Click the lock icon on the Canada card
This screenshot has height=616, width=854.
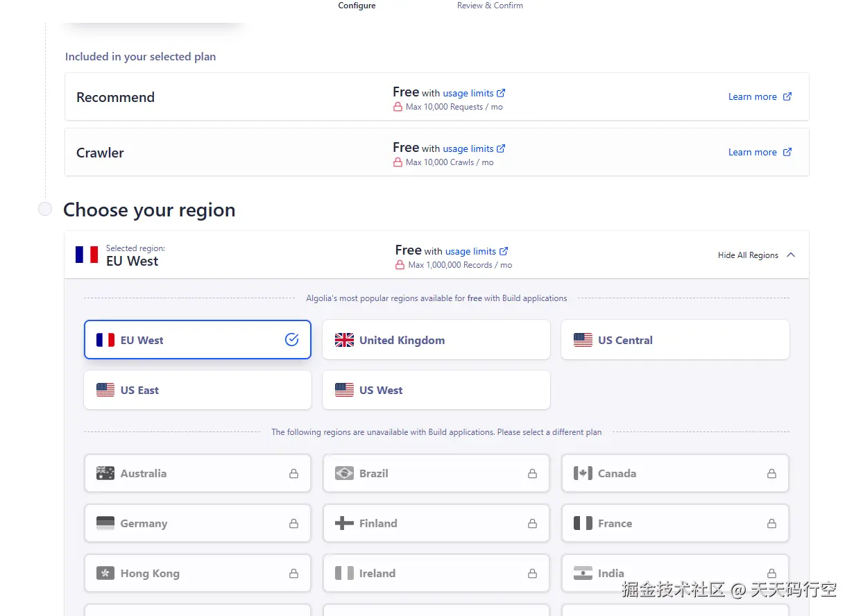pos(771,474)
